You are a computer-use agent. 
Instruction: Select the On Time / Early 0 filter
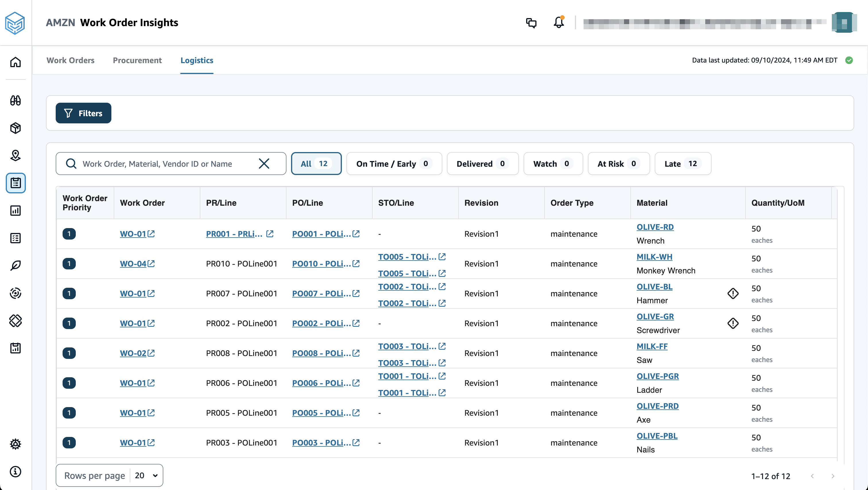(393, 163)
